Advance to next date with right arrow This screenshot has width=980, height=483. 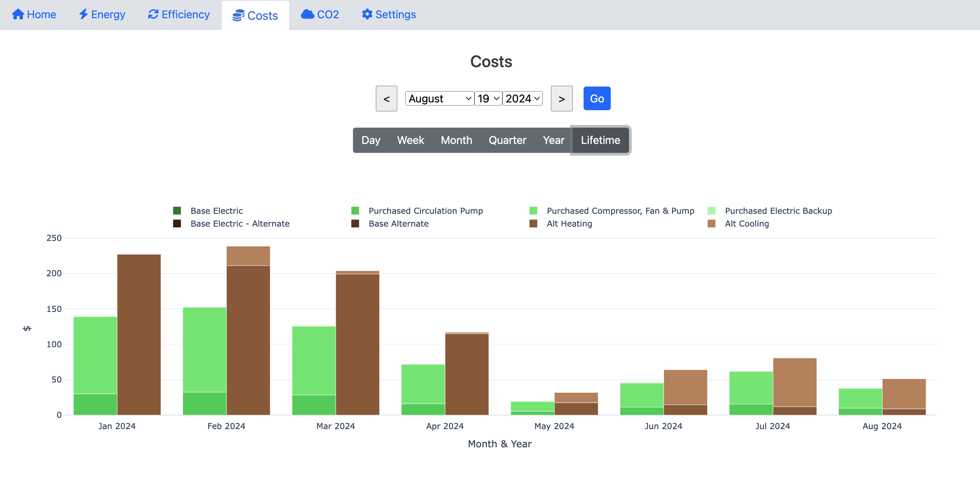click(x=561, y=99)
